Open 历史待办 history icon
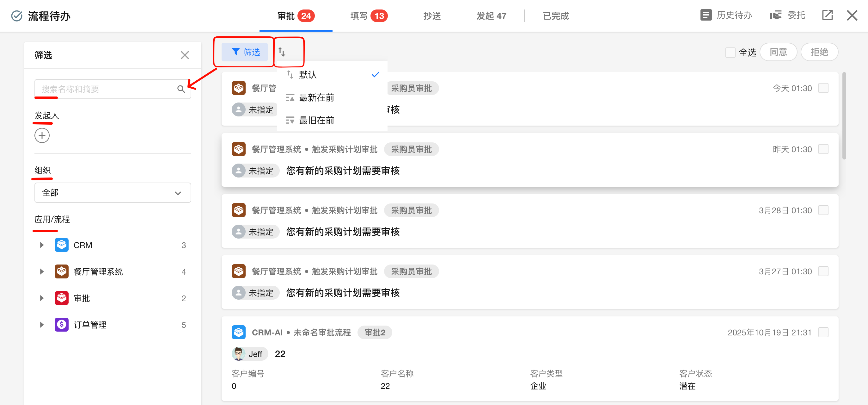The width and height of the screenshot is (868, 405). tap(706, 15)
